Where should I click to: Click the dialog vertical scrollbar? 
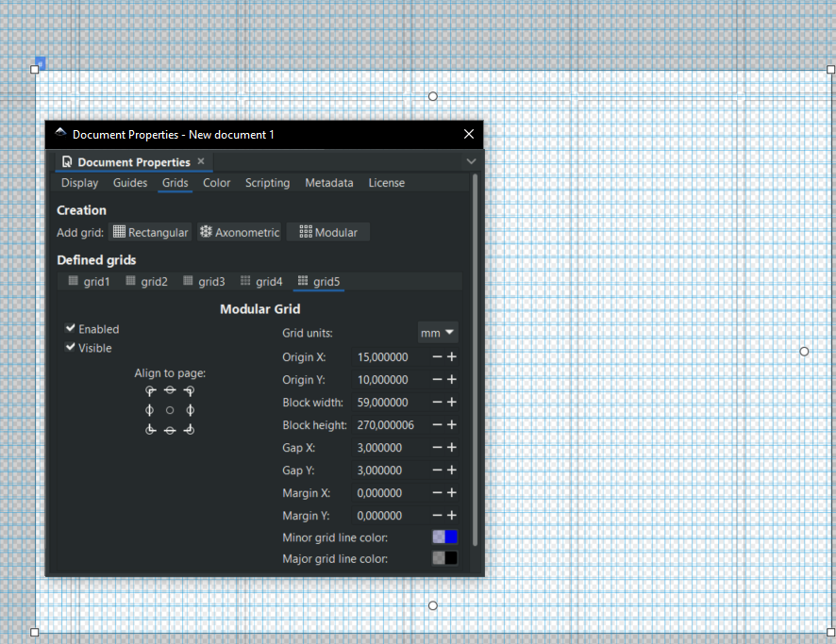pos(475,360)
